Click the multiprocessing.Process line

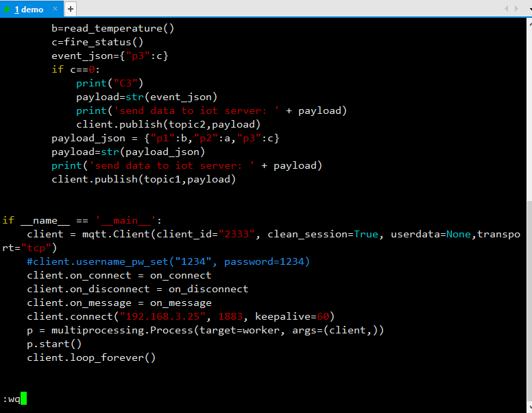(205, 330)
